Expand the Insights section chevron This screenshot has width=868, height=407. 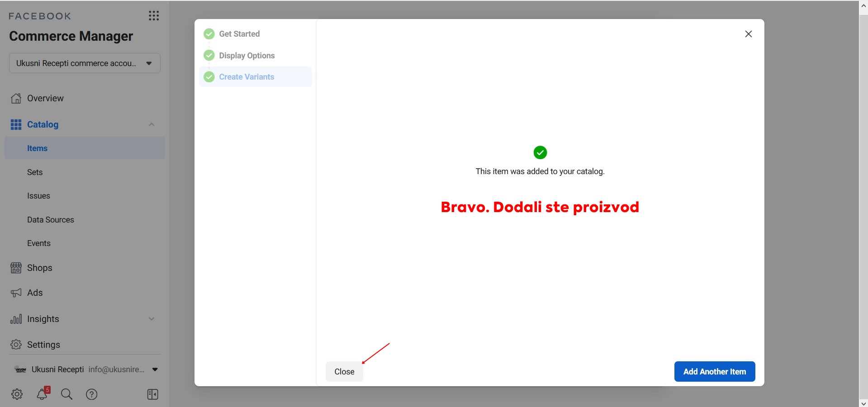tap(152, 319)
